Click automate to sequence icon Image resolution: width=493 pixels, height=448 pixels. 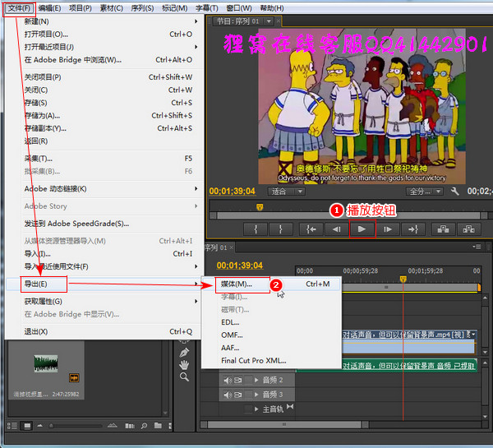click(x=130, y=426)
